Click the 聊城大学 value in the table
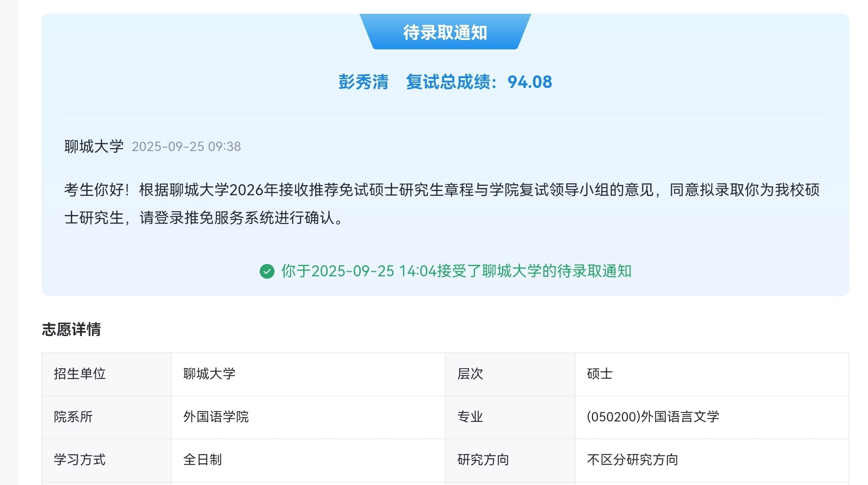Viewport: 868px width, 485px height. (308, 374)
